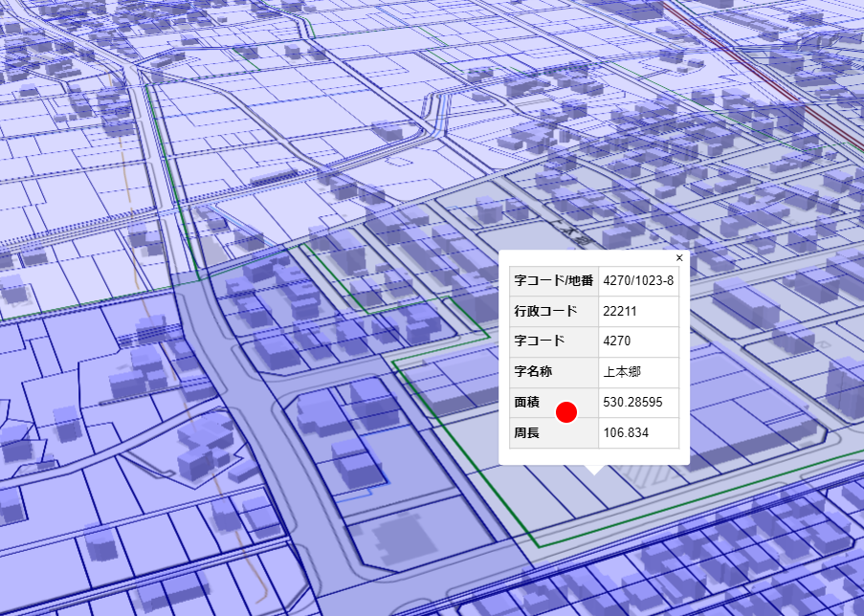The height and width of the screenshot is (616, 864).
Task: Click the 字コード row showing 4270
Action: pos(616,341)
